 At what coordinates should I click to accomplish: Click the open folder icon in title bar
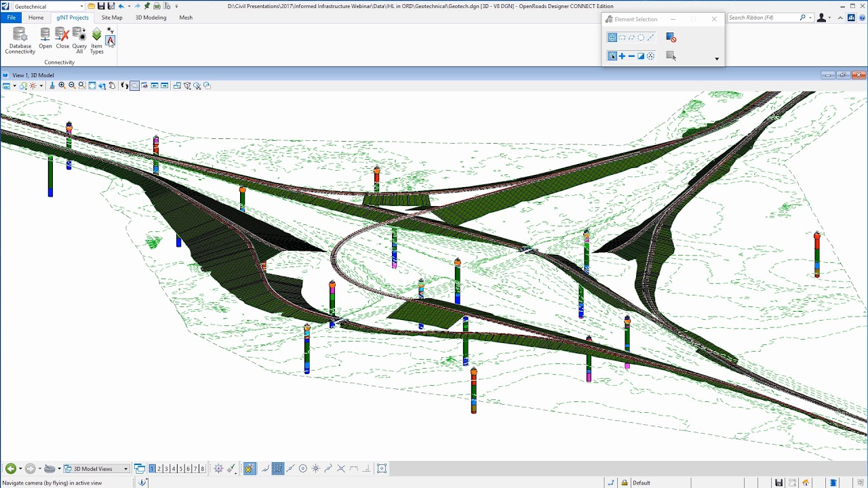pyautogui.click(x=92, y=6)
